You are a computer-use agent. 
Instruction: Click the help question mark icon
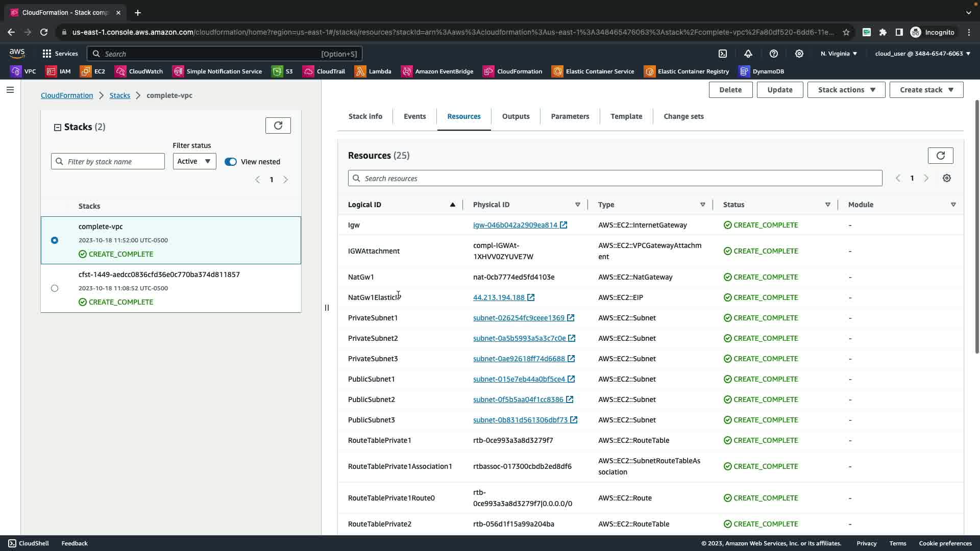[774, 54]
